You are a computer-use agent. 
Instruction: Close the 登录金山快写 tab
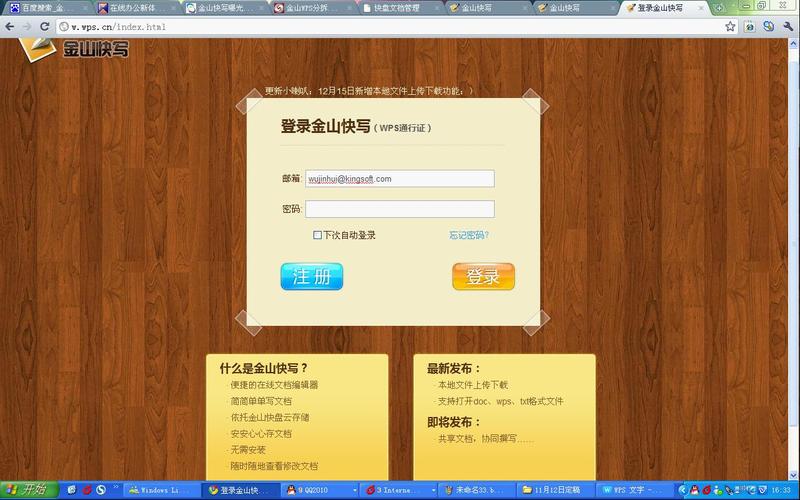[x=702, y=8]
